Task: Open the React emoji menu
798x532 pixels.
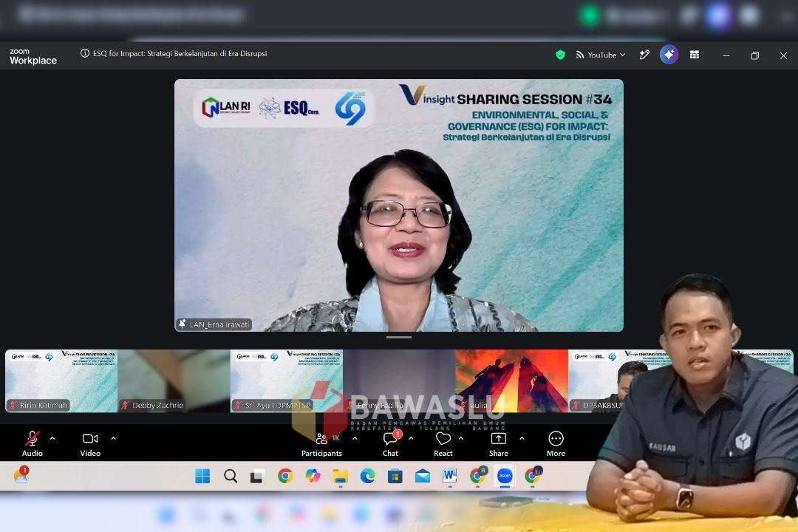Action: pyautogui.click(x=443, y=443)
